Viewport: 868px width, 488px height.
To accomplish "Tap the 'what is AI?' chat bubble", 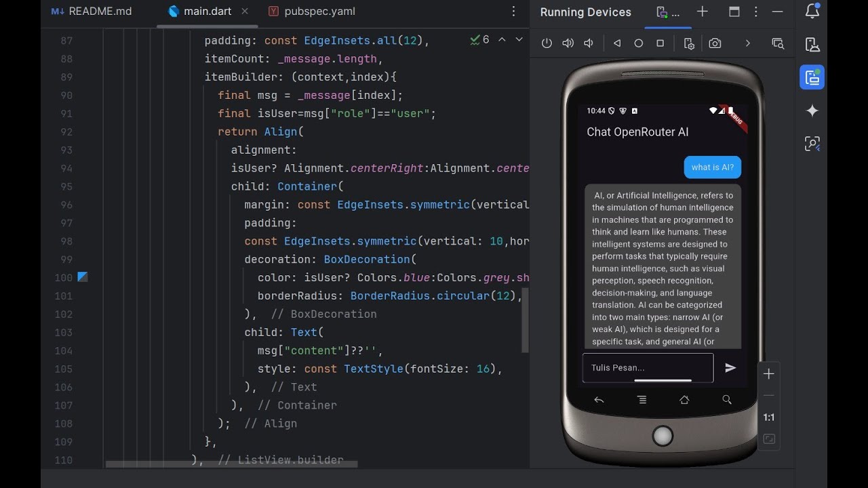I will [x=712, y=167].
